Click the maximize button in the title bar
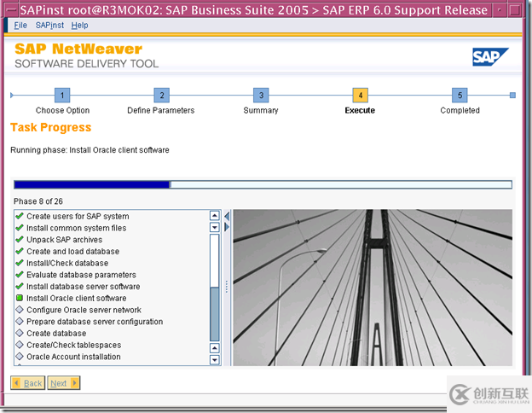532x413 pixels. [515, 10]
